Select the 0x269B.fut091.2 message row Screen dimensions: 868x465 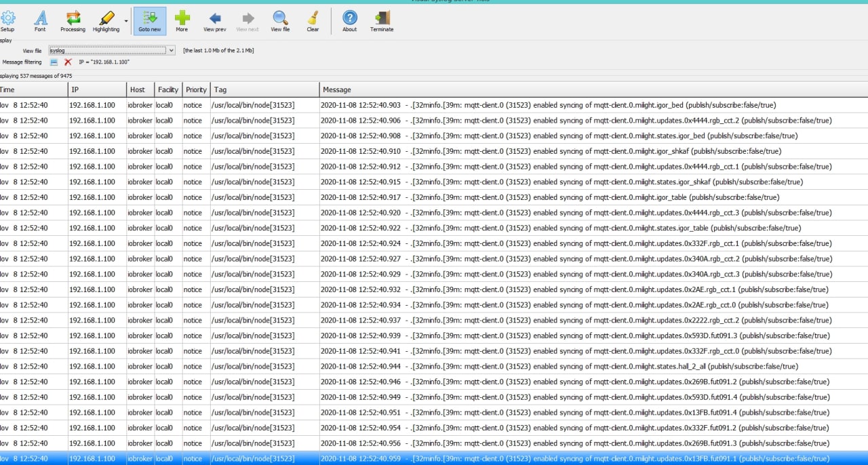coord(434,382)
